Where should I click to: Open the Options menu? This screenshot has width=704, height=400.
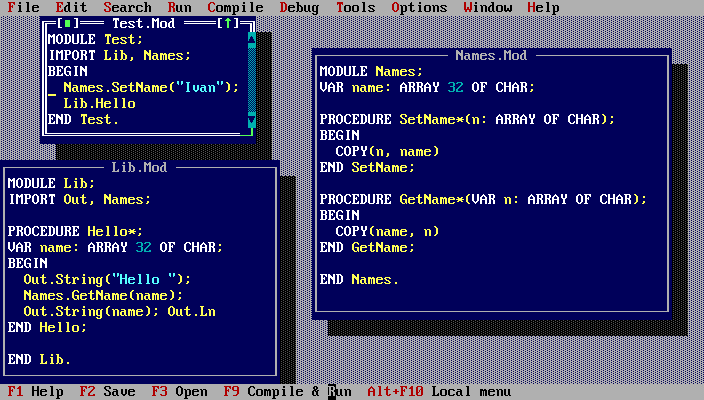(x=420, y=7)
